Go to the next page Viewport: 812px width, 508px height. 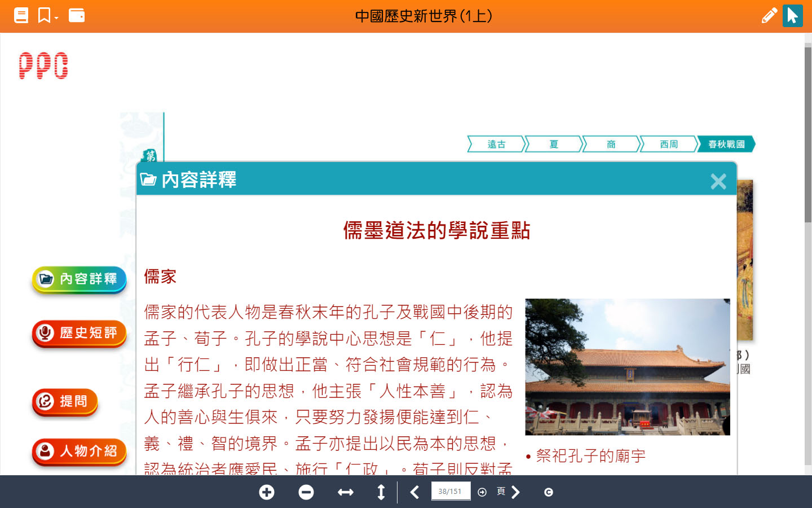(515, 492)
